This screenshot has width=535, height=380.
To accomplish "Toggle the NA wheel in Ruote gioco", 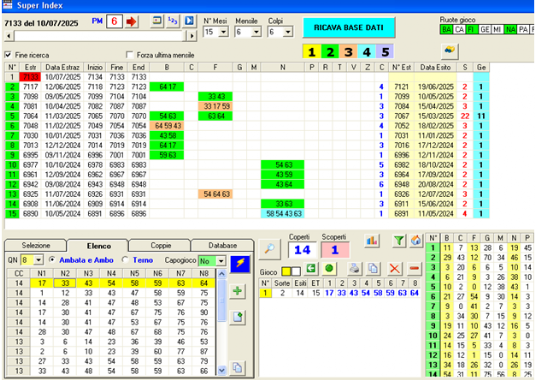I will pyautogui.click(x=511, y=30).
